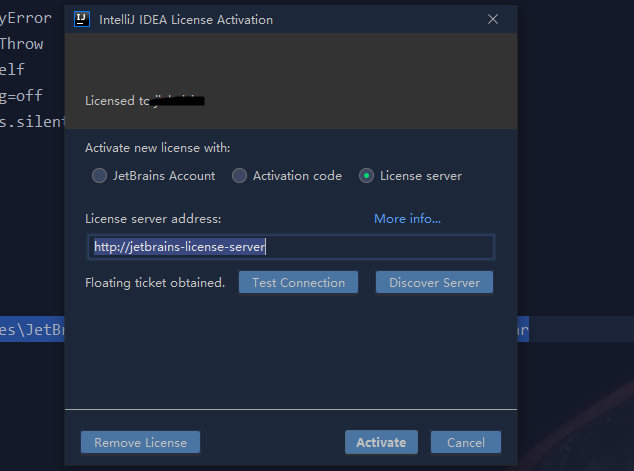Click the Discover Server button
This screenshot has height=471, width=634.
click(434, 283)
